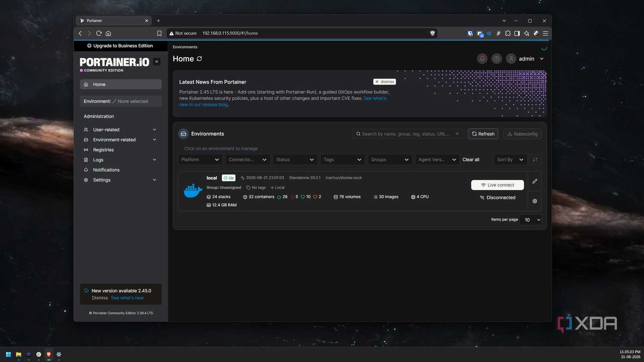This screenshot has height=362, width=644.
Task: Click the environment search field
Action: point(407,134)
